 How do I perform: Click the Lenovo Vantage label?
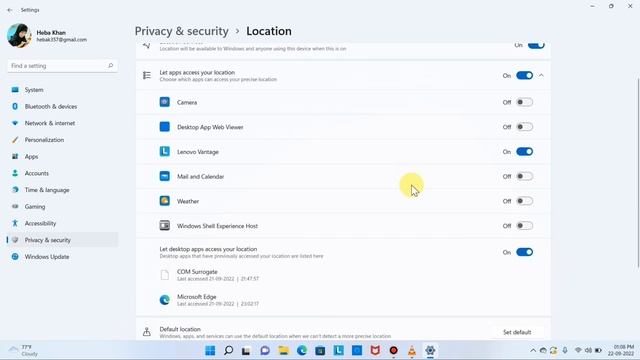click(198, 152)
